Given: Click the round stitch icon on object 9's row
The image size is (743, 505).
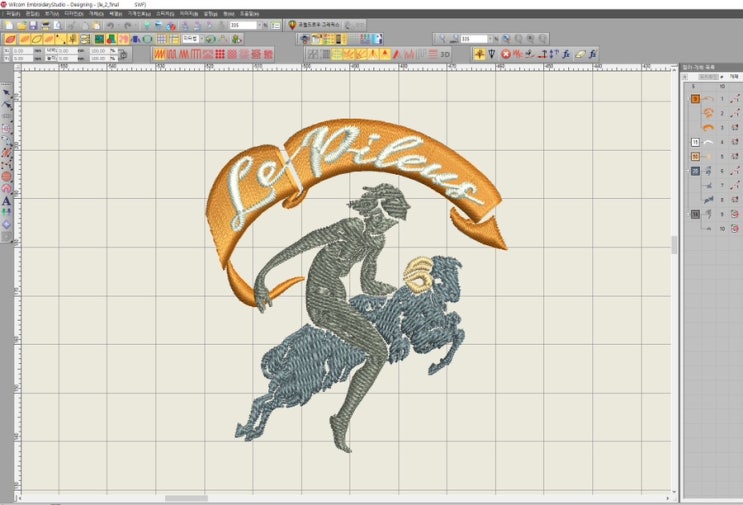Looking at the screenshot, I should tap(734, 214).
